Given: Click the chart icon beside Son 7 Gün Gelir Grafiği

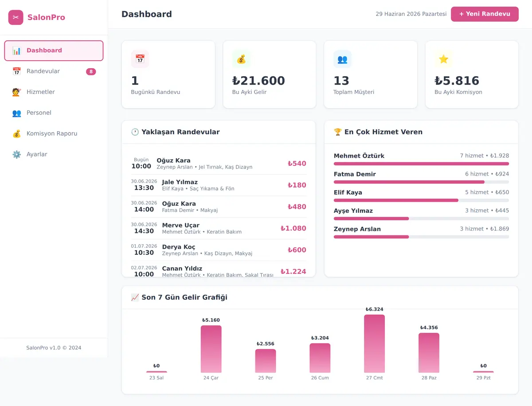Looking at the screenshot, I should click(x=135, y=297).
